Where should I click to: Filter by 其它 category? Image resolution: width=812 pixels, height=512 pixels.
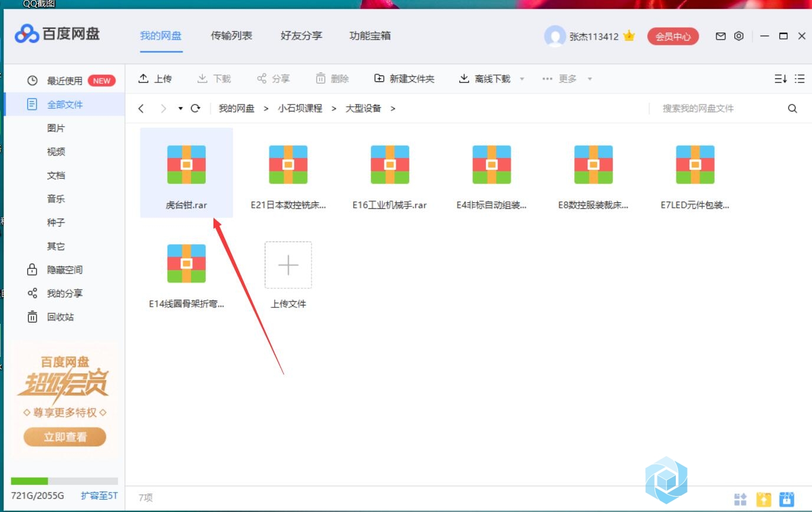point(56,246)
